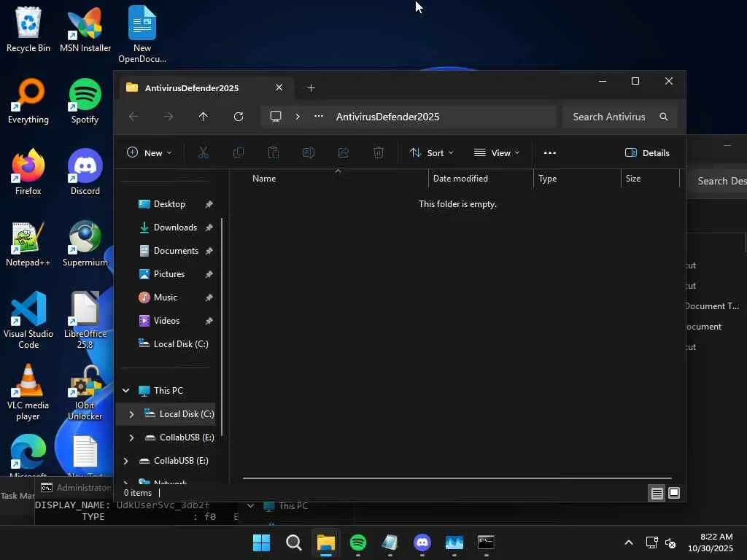Open Documents in the navigation pane

176,251
